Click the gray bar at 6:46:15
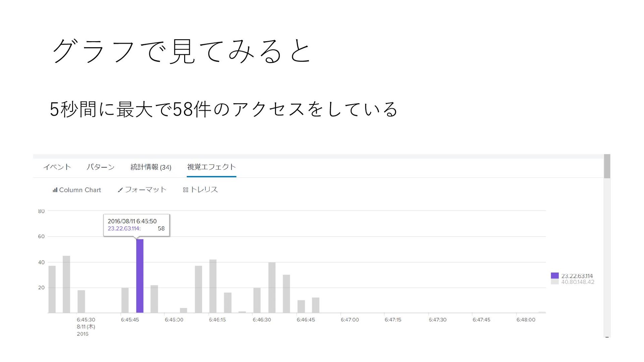Screen dimensions: 644x362 [x=213, y=286]
